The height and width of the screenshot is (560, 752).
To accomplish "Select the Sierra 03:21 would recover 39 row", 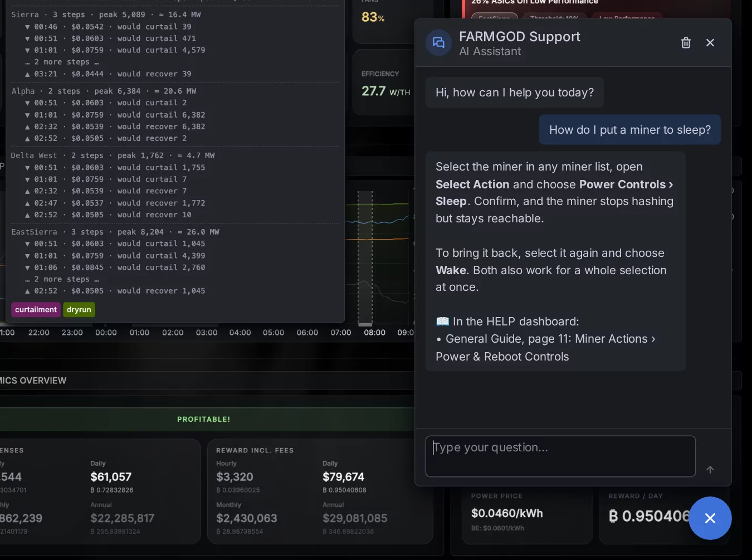I will click(x=108, y=74).
